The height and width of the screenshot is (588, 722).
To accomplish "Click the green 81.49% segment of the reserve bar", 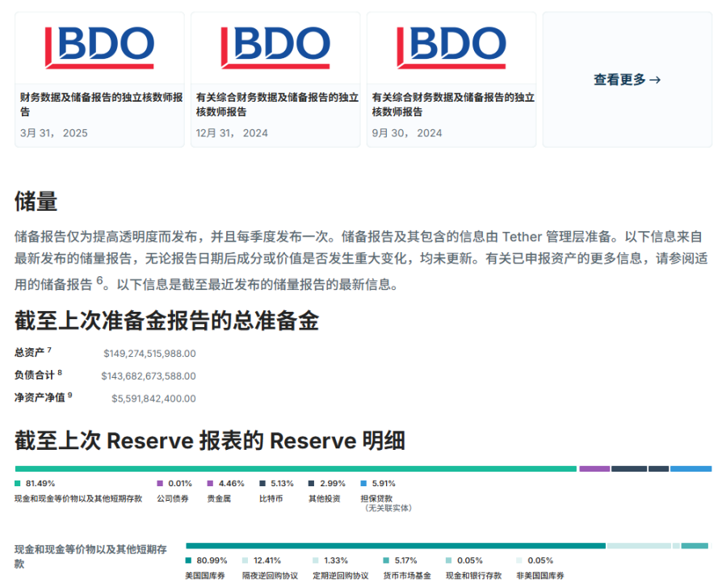I will coord(296,468).
